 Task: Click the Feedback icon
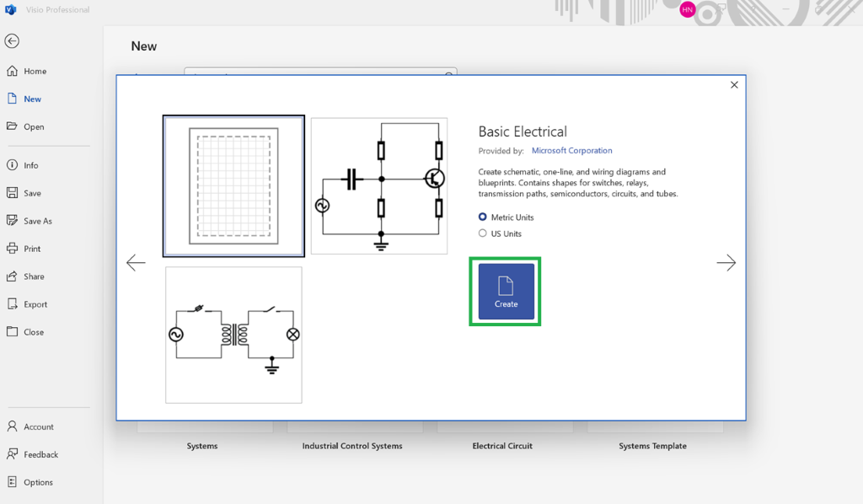pos(12,454)
